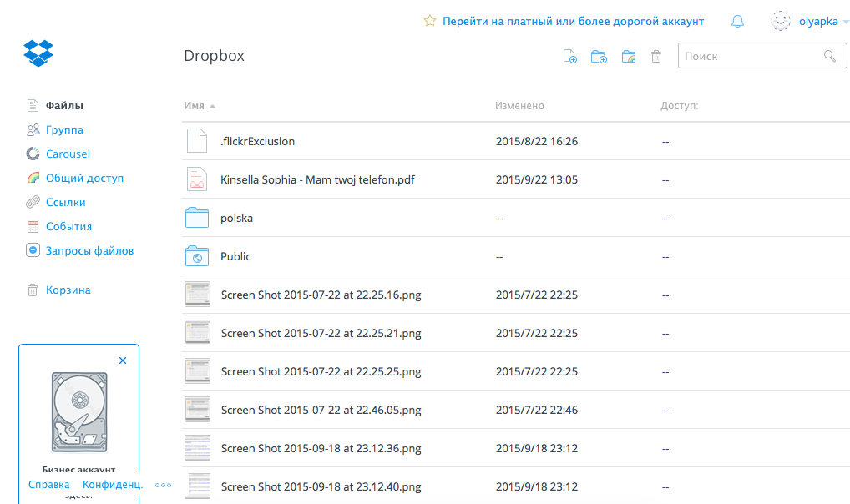Open Kinsella Sophia - Mam twoj telefon.pdf
This screenshot has width=850, height=504.
[x=317, y=180]
